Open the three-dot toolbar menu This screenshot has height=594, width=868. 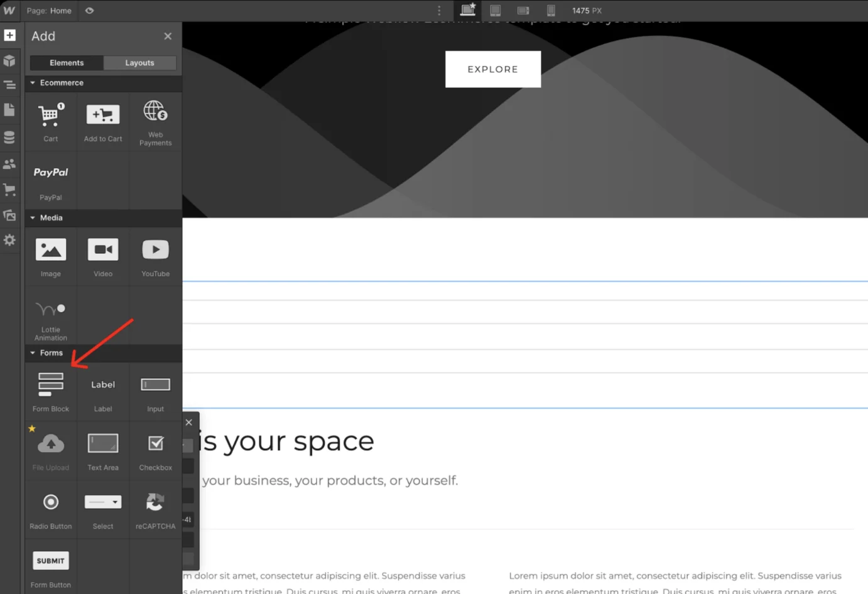point(438,11)
